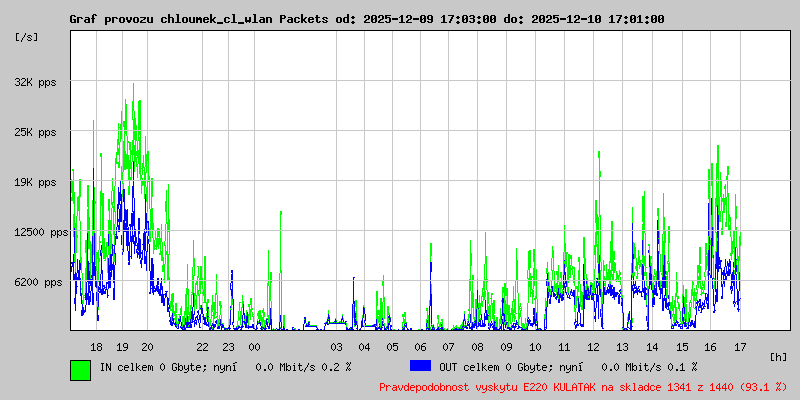Click the '00' midnight tick label
The height and width of the screenshot is (400, 800).
[x=254, y=347]
